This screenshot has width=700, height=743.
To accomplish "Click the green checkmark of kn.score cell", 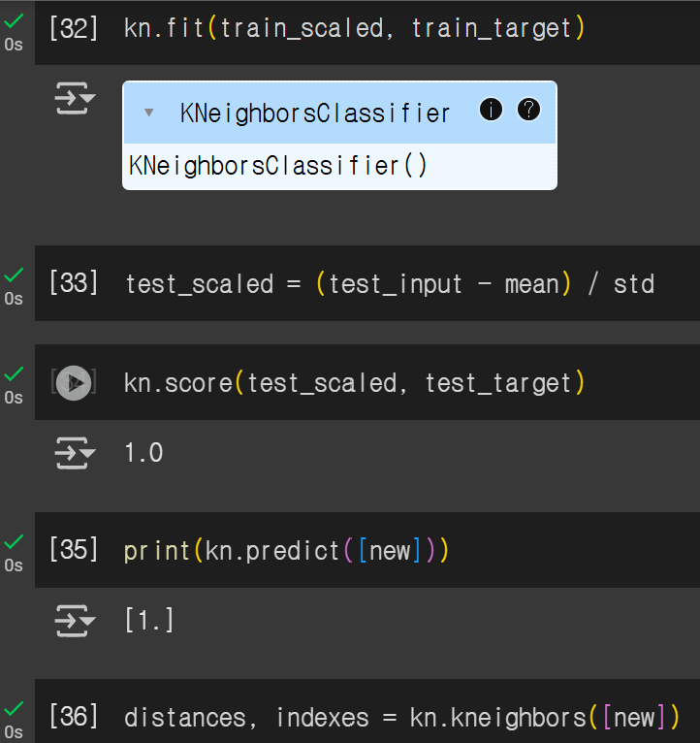I will 14,373.
